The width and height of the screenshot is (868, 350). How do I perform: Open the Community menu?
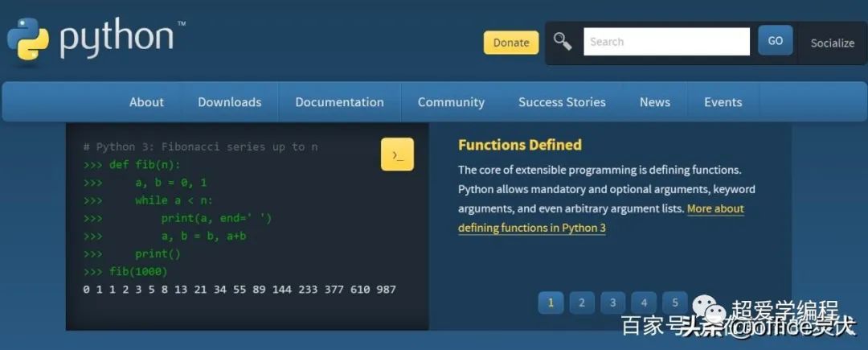pyautogui.click(x=451, y=102)
